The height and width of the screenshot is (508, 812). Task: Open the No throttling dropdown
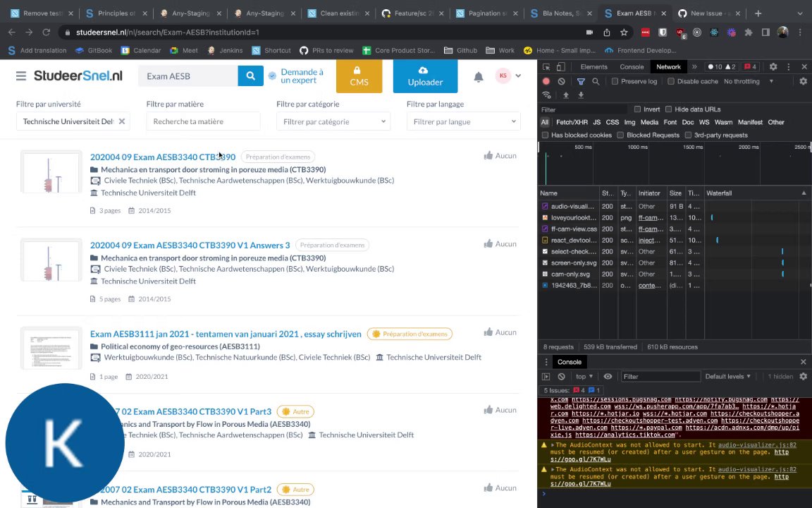[749, 81]
